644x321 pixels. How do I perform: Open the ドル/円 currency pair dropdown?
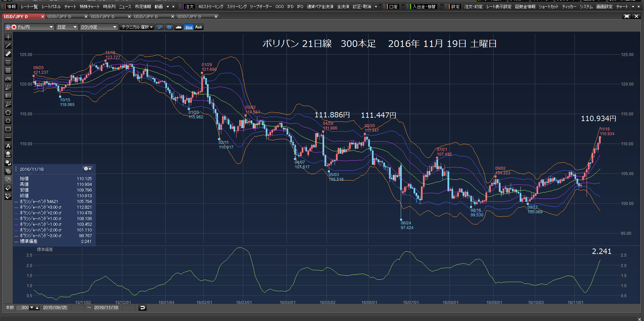29,27
